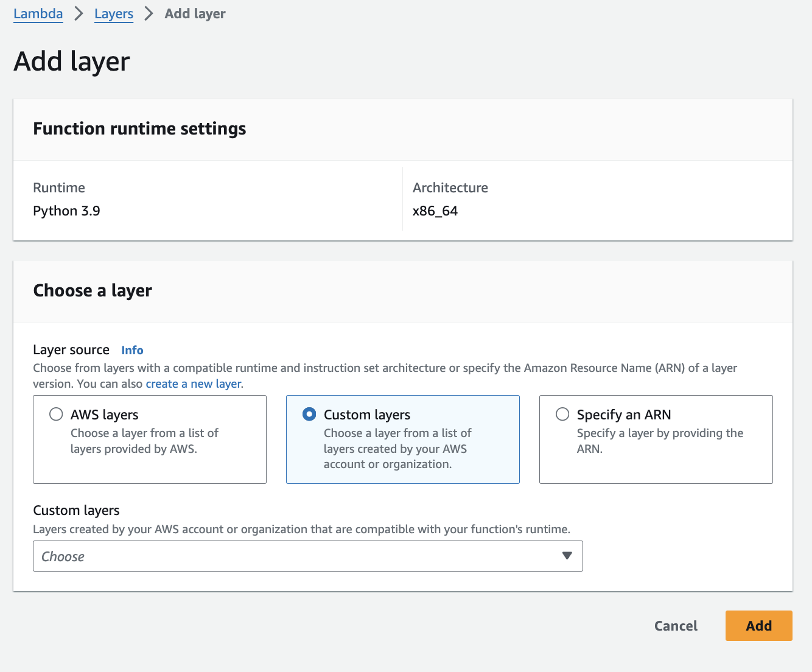The height and width of the screenshot is (672, 812).
Task: Open the Layers page from the breadcrumb
Action: click(113, 13)
